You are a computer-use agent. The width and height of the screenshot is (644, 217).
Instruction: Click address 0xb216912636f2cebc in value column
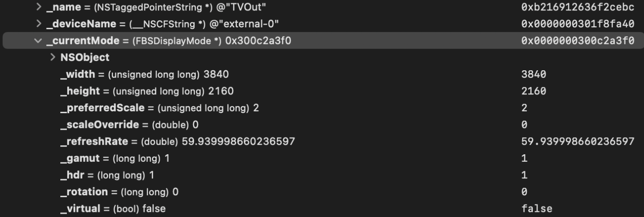click(x=578, y=8)
